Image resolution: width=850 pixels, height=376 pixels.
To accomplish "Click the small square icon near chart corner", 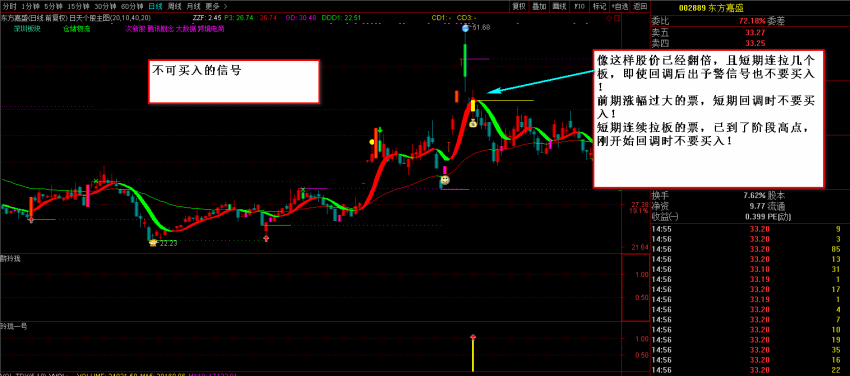I will tap(616, 18).
